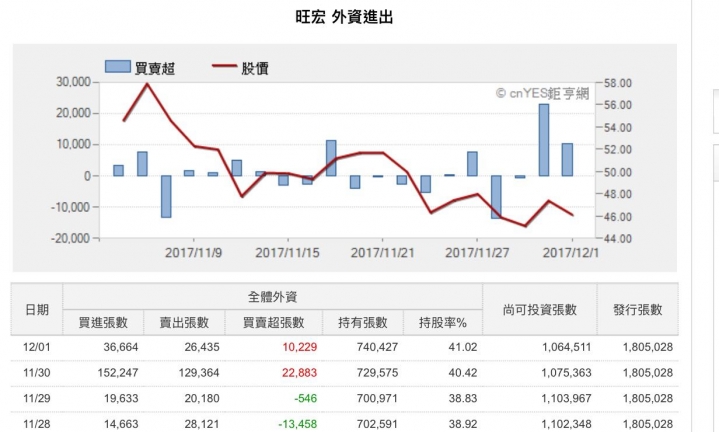This screenshot has height=432, width=720.
Task: Click the sell value 20,180
Action: coord(202,398)
